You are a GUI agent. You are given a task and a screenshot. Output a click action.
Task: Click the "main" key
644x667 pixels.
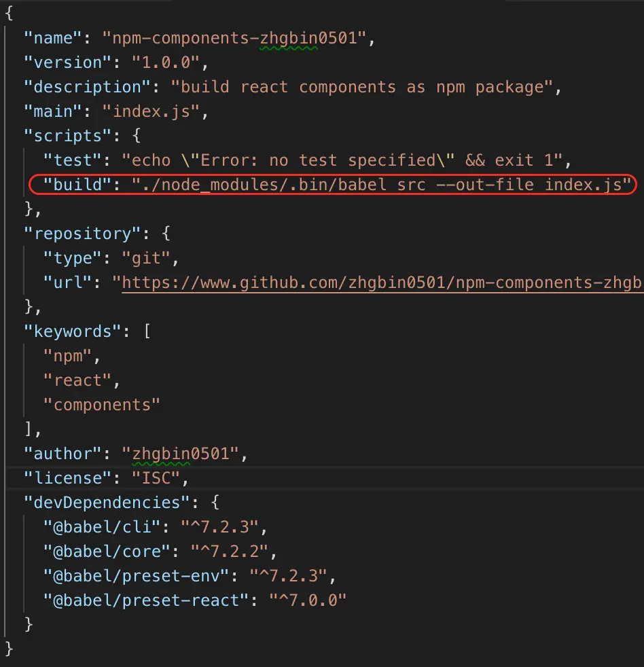(52, 111)
